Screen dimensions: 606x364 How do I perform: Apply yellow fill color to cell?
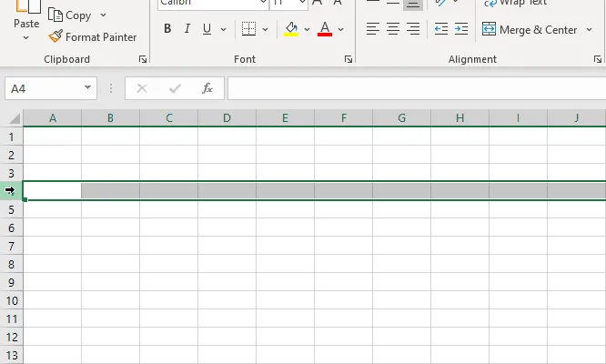point(291,28)
